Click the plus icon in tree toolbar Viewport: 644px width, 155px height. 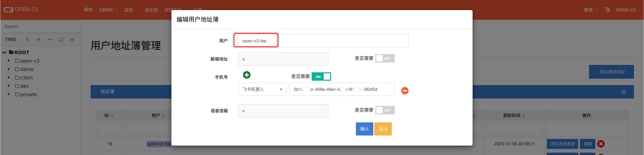39,40
